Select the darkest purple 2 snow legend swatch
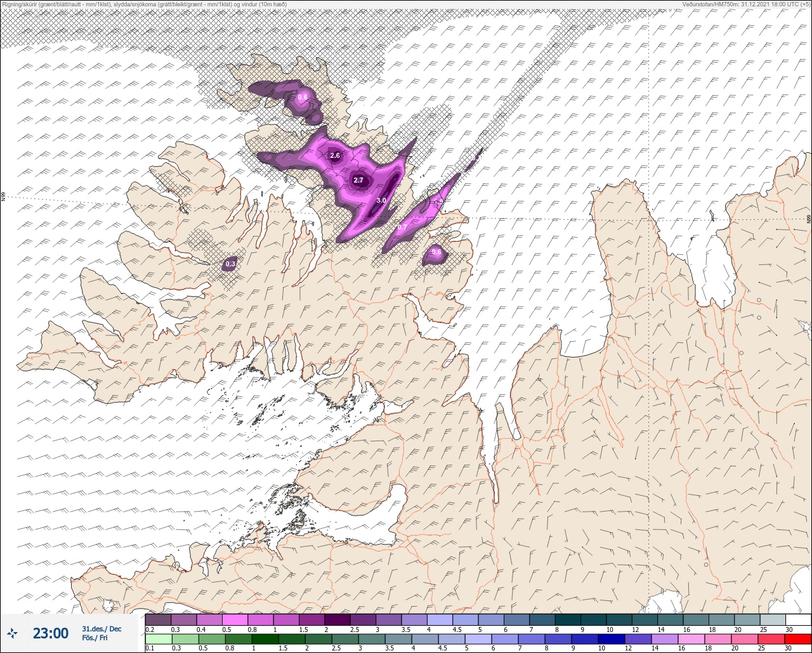This screenshot has height=653, width=812. [337, 619]
